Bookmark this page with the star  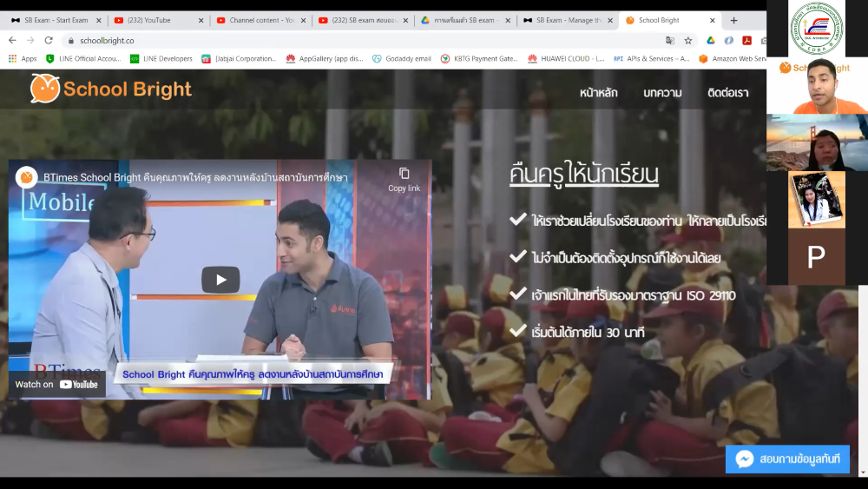coord(688,41)
